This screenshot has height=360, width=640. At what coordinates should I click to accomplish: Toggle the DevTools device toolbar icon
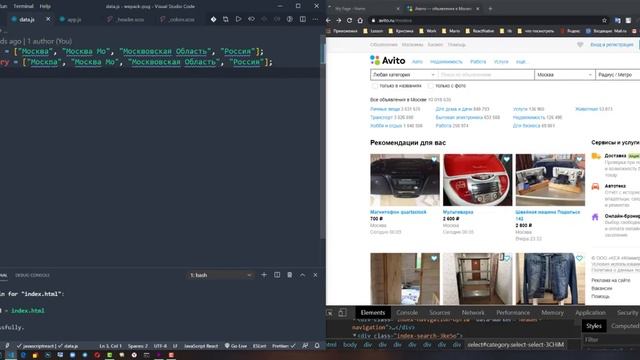pyautogui.click(x=342, y=313)
